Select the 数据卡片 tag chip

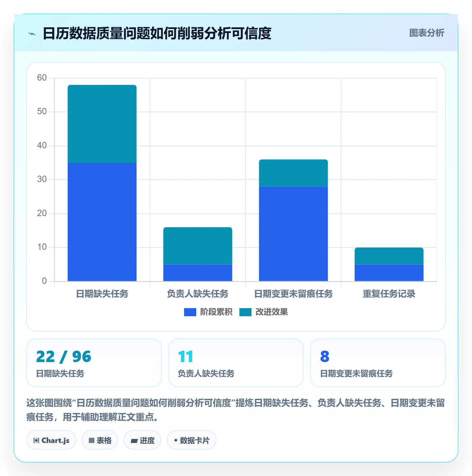point(191,440)
